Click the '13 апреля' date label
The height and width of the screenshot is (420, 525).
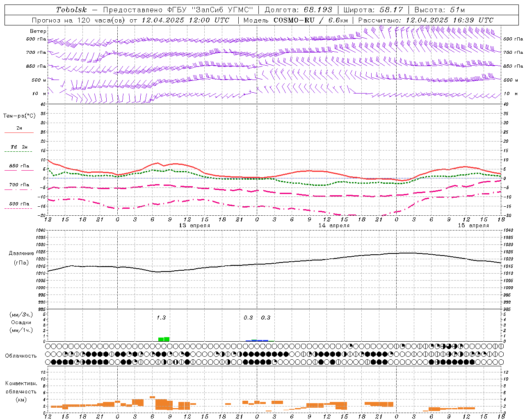pyautogui.click(x=194, y=226)
